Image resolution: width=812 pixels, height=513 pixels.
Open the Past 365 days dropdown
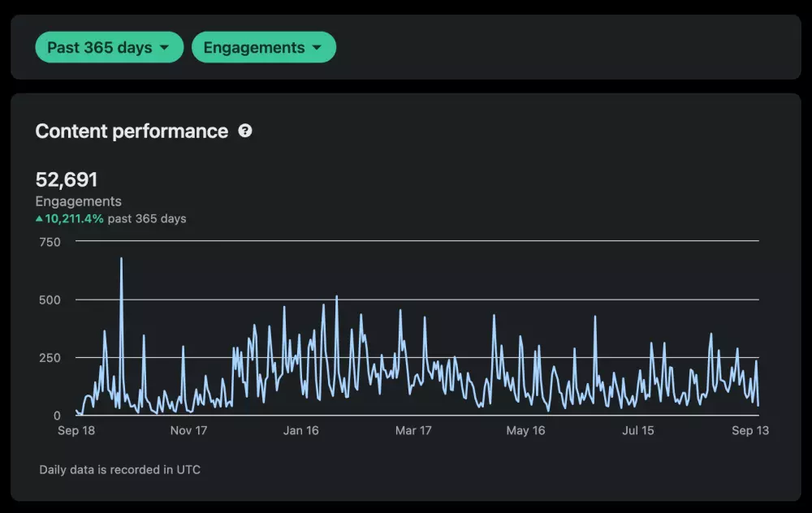click(109, 48)
